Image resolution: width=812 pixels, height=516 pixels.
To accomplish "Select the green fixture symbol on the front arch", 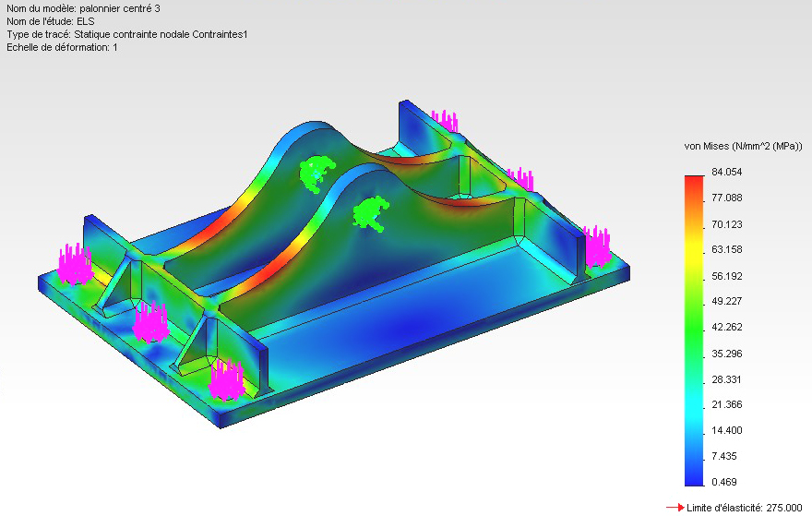I will (371, 212).
